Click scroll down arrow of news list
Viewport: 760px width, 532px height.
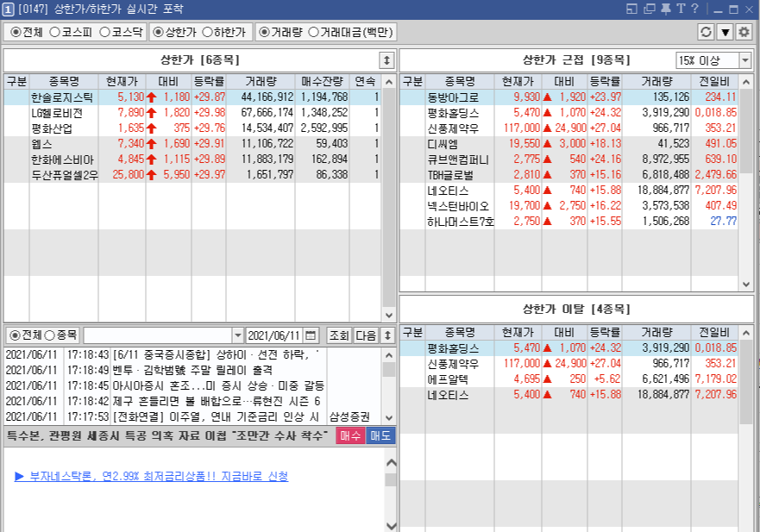[x=389, y=417]
